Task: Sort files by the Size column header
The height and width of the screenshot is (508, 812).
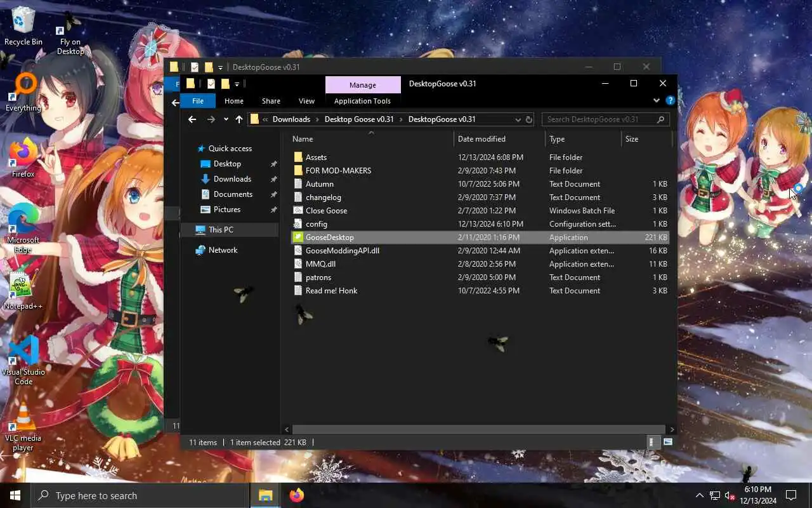Action: pos(646,139)
